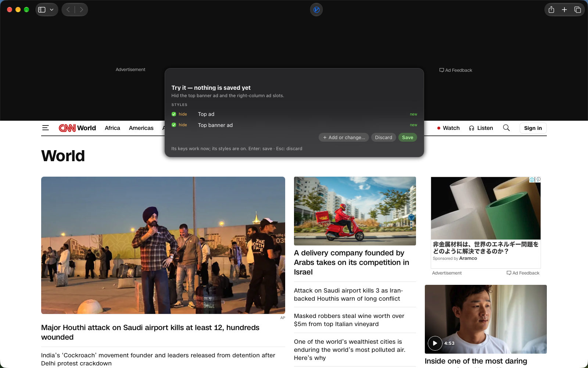Save the new styles
Image resolution: width=588 pixels, height=368 pixels.
408,137
